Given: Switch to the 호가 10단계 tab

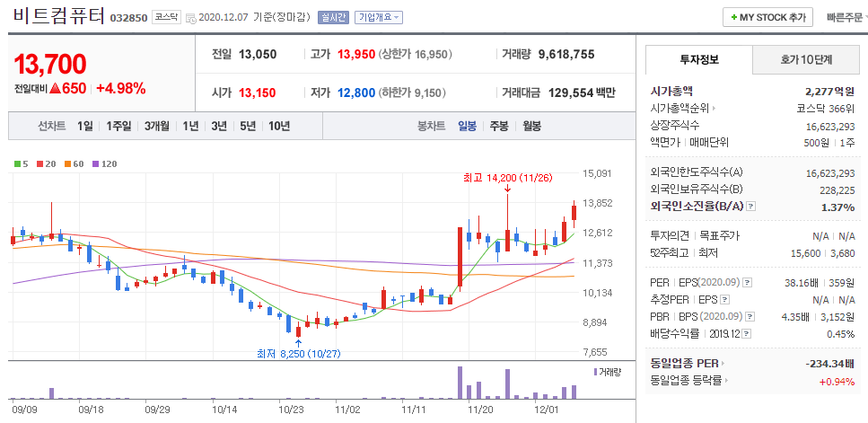Looking at the screenshot, I should (807, 60).
